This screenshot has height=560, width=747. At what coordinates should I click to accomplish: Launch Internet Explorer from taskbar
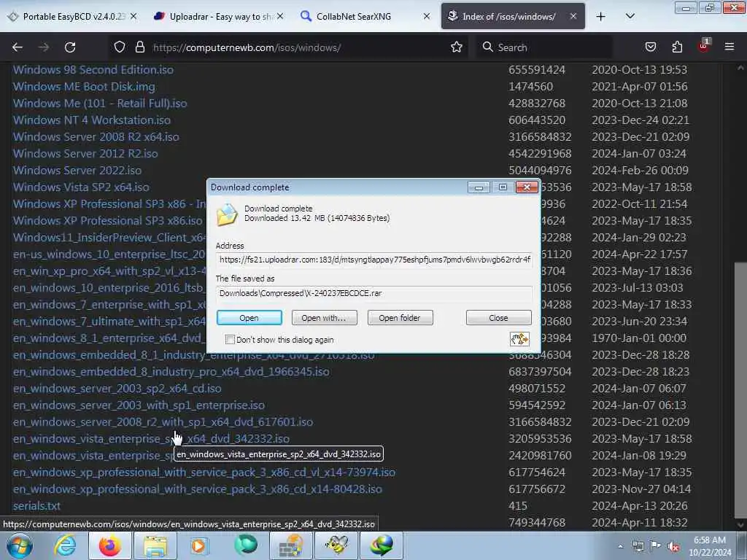pos(65,545)
